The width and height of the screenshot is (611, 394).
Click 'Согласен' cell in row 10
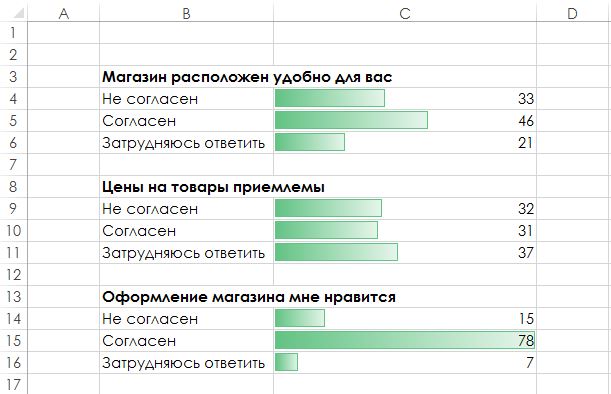coord(186,230)
